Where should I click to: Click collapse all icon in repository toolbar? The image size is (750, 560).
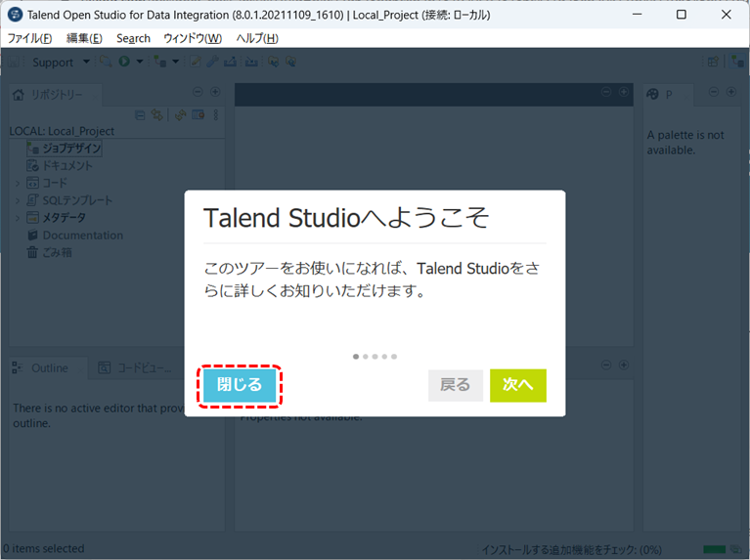click(140, 114)
